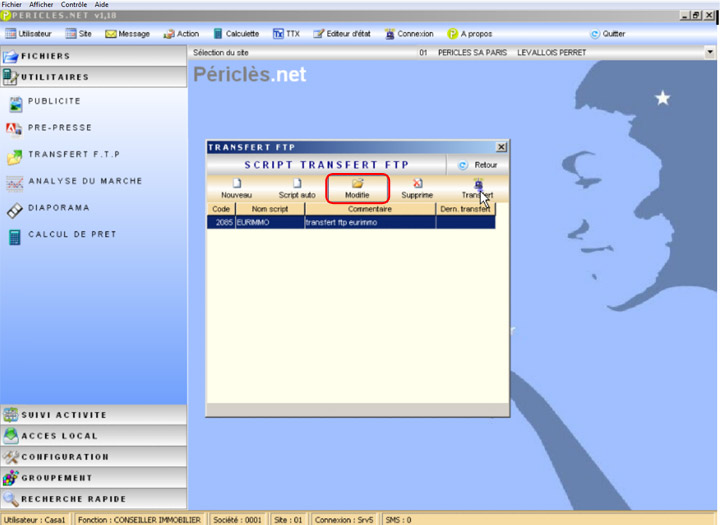The height and width of the screenshot is (525, 720).
Task: Create a new script with Nouveau
Action: (x=236, y=188)
